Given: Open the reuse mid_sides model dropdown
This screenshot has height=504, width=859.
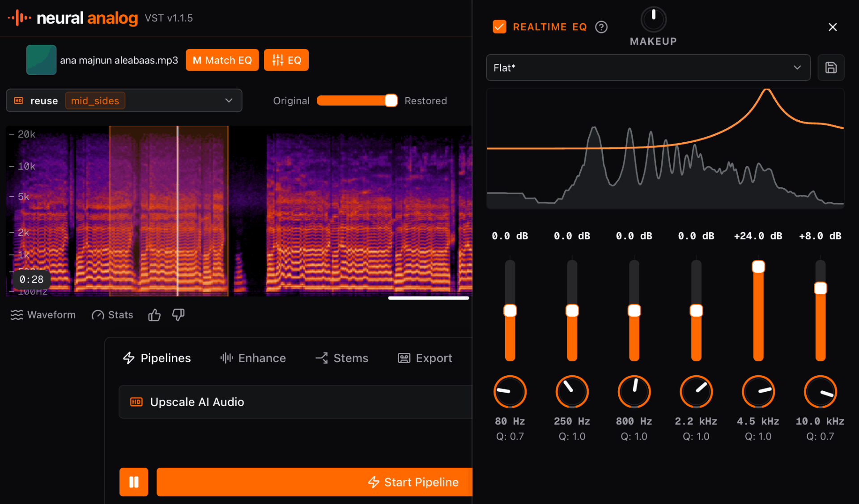Looking at the screenshot, I should point(124,101).
